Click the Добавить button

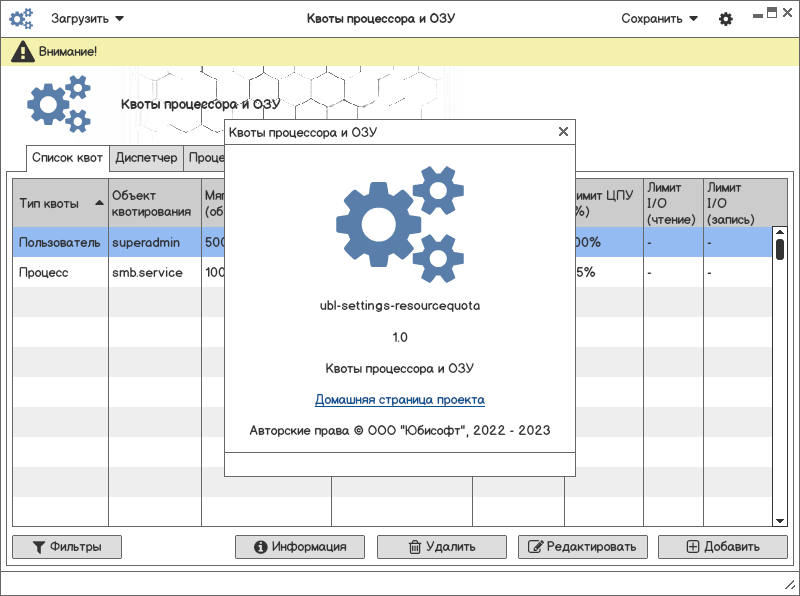tap(723, 547)
